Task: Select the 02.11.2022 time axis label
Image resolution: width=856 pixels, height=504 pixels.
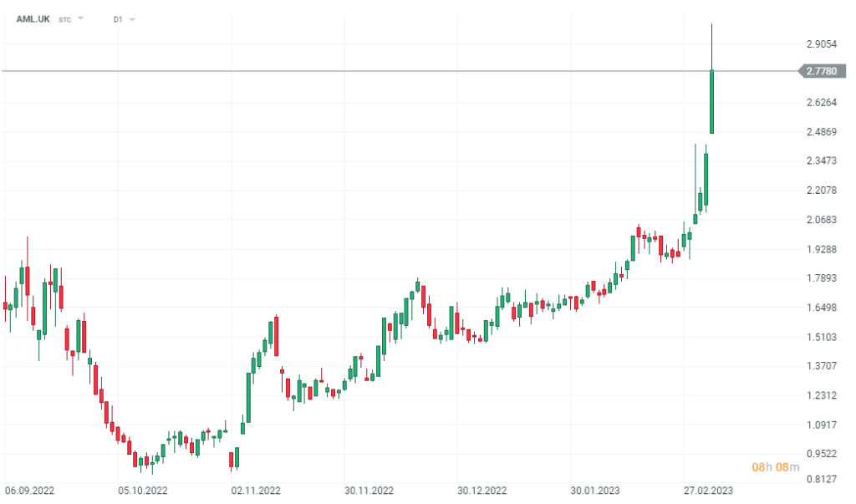Action: pos(256,491)
